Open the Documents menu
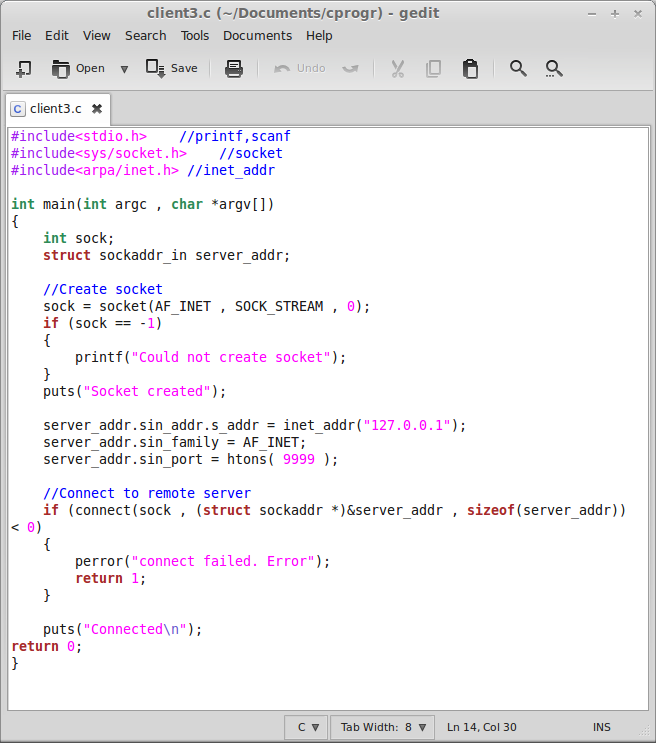This screenshot has width=656, height=743. tap(257, 36)
